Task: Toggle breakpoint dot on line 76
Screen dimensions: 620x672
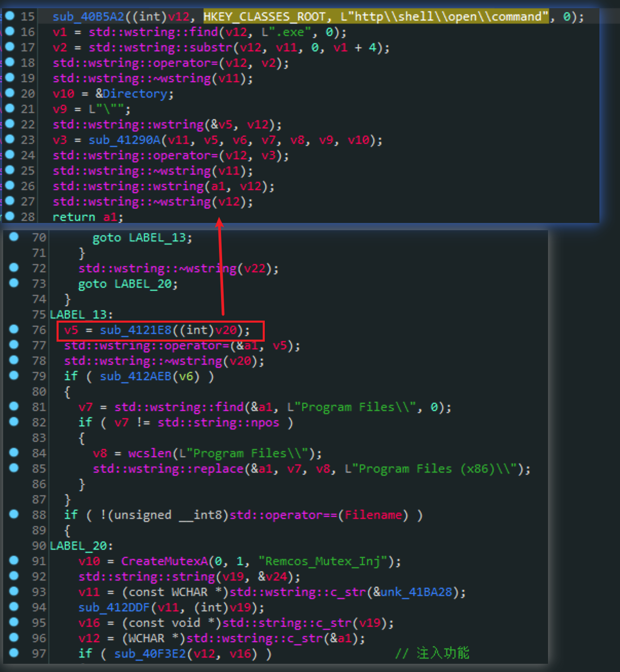Action: click(x=14, y=329)
